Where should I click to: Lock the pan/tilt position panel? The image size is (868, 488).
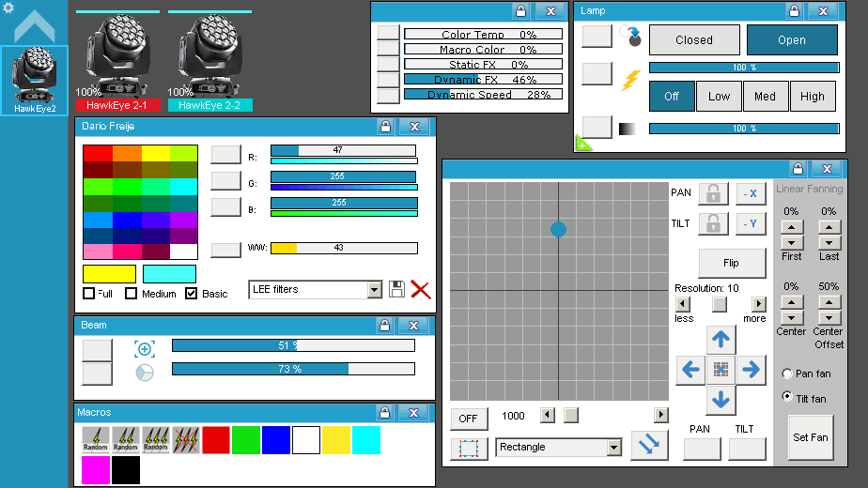[798, 169]
